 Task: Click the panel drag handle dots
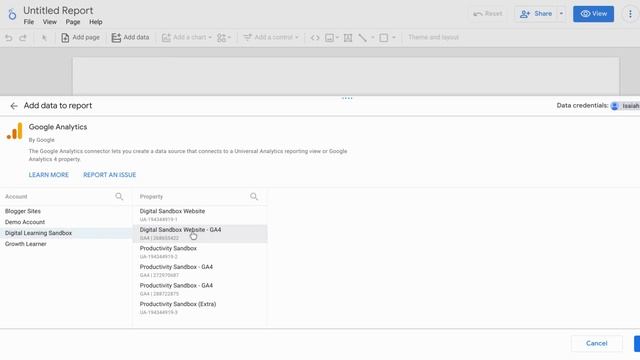[x=347, y=98]
